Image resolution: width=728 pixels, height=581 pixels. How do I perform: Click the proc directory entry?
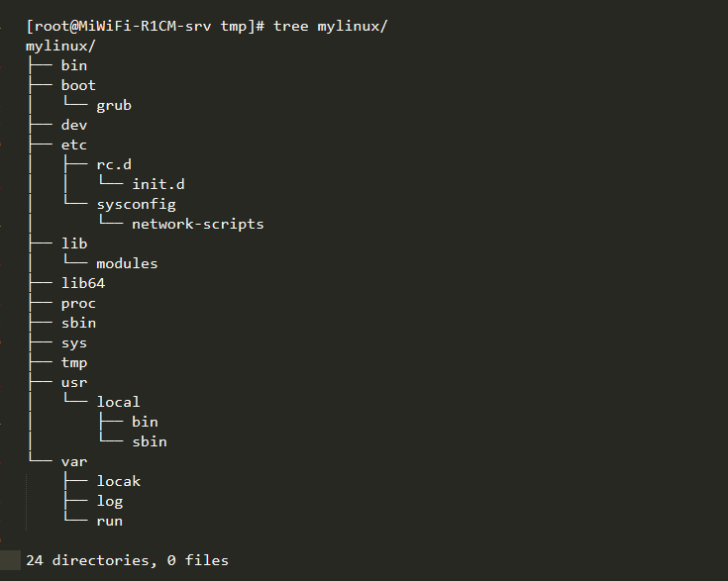(x=78, y=304)
